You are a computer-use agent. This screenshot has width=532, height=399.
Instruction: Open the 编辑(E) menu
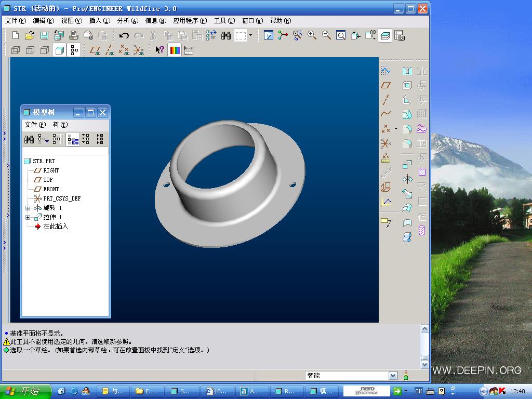click(44, 21)
